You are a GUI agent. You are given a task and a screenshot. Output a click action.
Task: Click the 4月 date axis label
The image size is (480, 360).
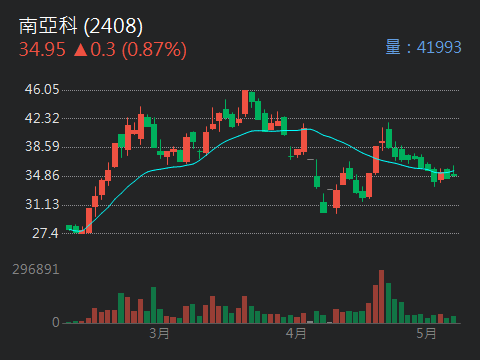coord(296,333)
